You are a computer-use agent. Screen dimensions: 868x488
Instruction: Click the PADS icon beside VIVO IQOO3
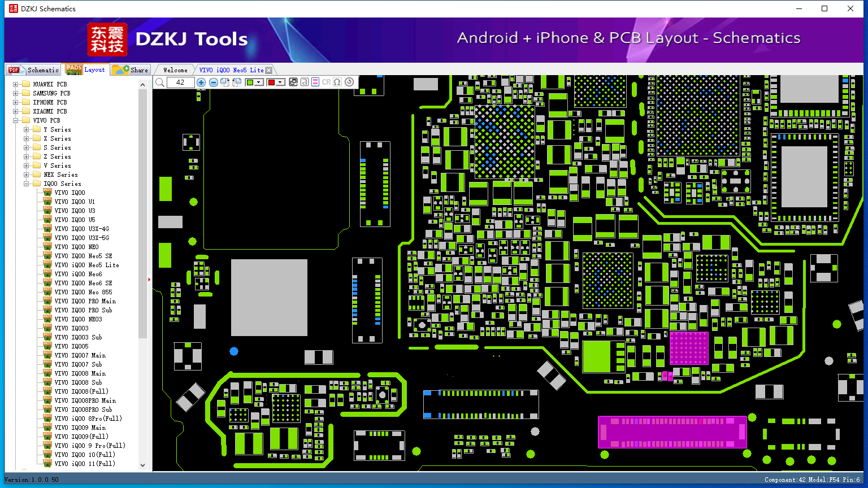pyautogui.click(x=47, y=328)
